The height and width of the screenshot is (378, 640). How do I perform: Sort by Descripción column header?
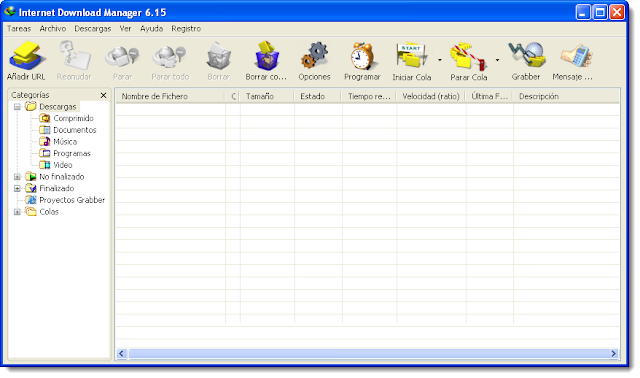click(x=566, y=96)
